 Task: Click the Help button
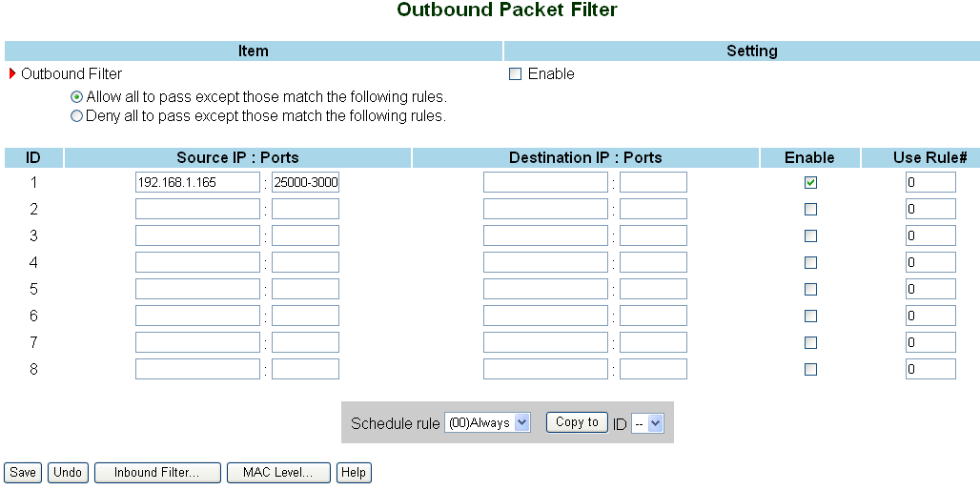(354, 473)
